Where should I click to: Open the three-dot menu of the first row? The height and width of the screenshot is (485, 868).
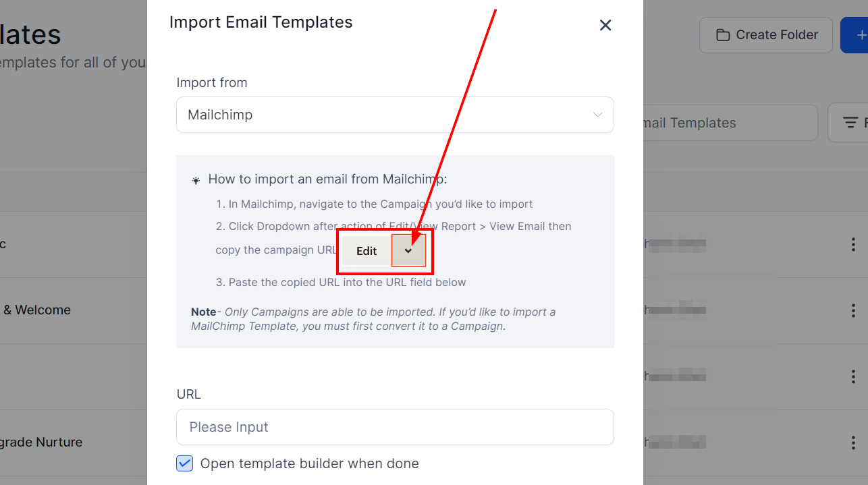pyautogui.click(x=854, y=244)
